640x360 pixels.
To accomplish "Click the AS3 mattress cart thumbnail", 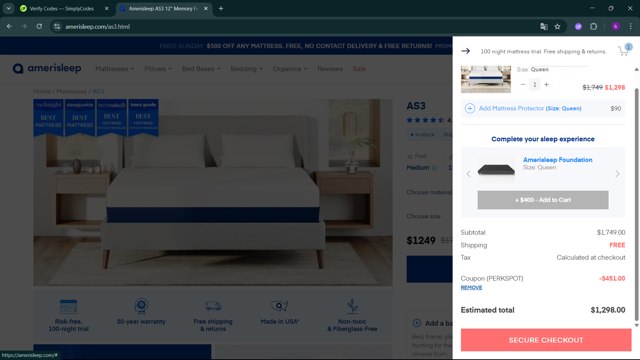I will pyautogui.click(x=486, y=79).
